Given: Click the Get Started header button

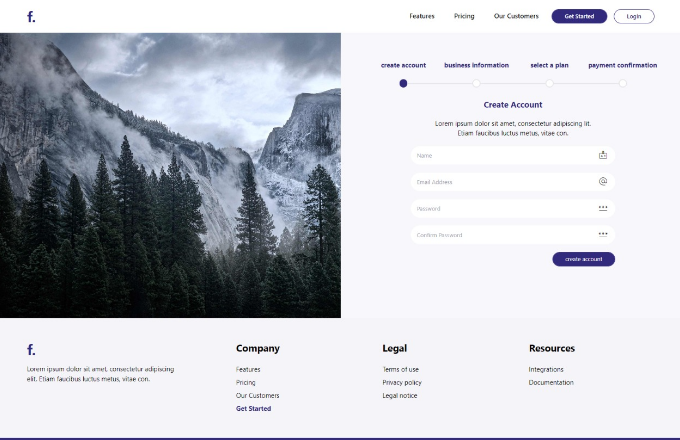Looking at the screenshot, I should coord(579,16).
